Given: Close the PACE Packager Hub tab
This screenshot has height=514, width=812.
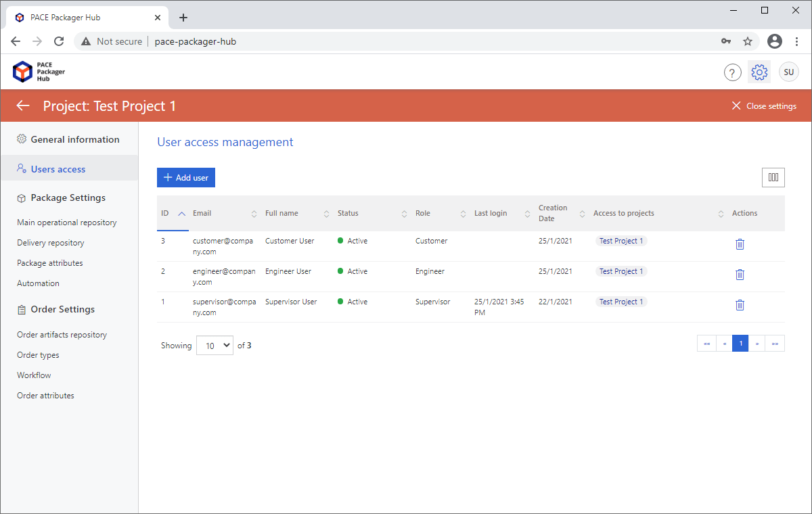Looking at the screenshot, I should point(157,18).
